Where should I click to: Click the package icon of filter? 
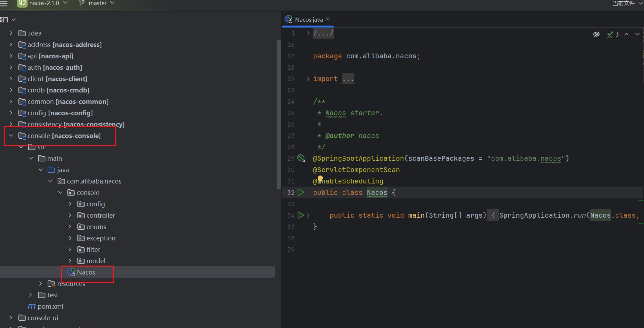[81, 249]
